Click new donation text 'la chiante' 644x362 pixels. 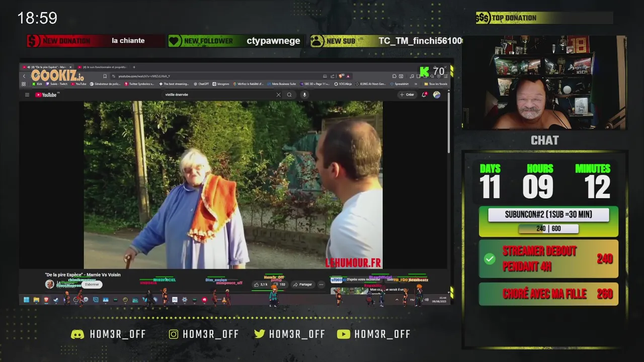click(128, 41)
